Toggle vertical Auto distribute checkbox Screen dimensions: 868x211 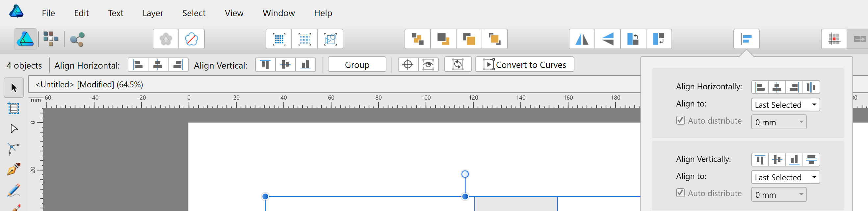[x=680, y=193]
